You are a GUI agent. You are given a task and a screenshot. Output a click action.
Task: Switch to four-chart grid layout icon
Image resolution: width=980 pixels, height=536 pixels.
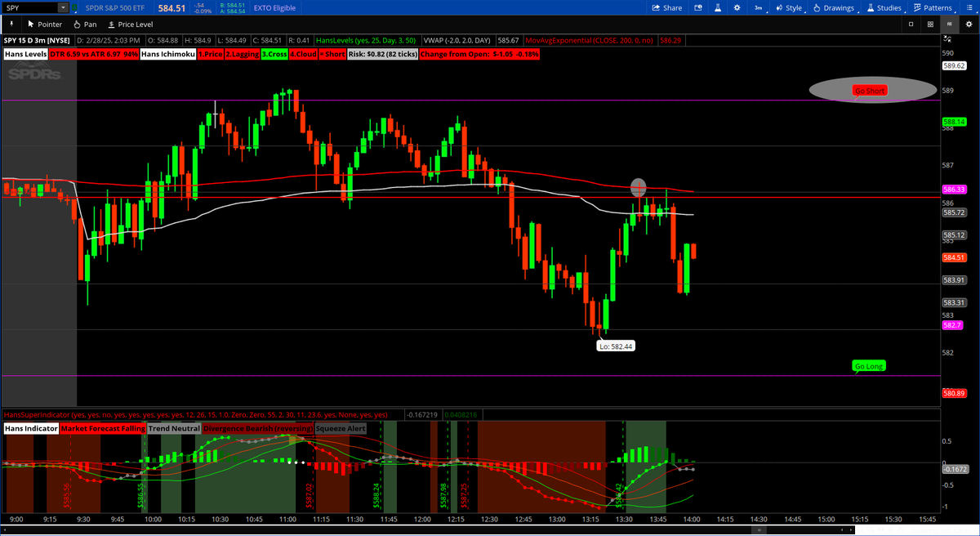(x=930, y=25)
